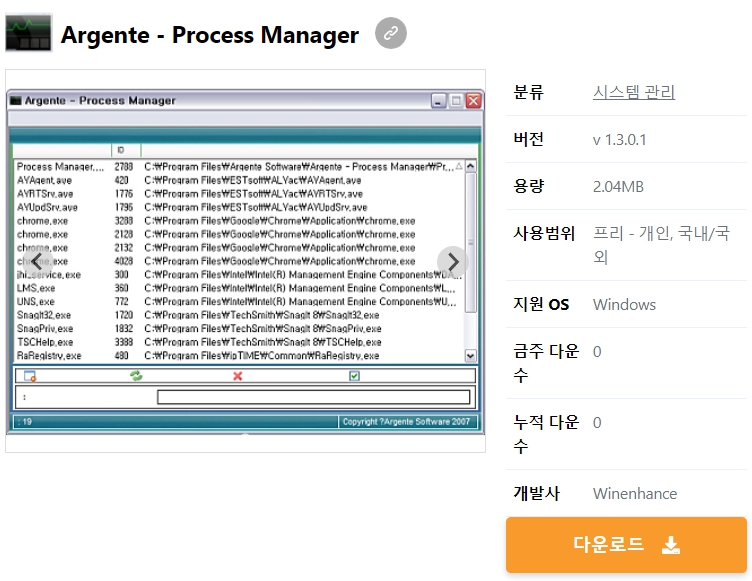Click the checkbox icon in the toolbar
This screenshot has width=752, height=581.
354,376
